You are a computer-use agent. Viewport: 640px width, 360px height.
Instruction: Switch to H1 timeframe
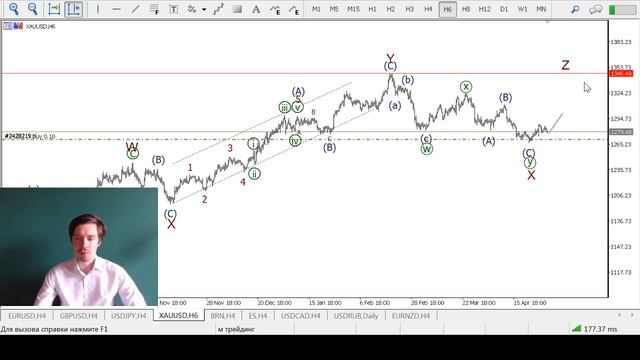pyautogui.click(x=372, y=9)
